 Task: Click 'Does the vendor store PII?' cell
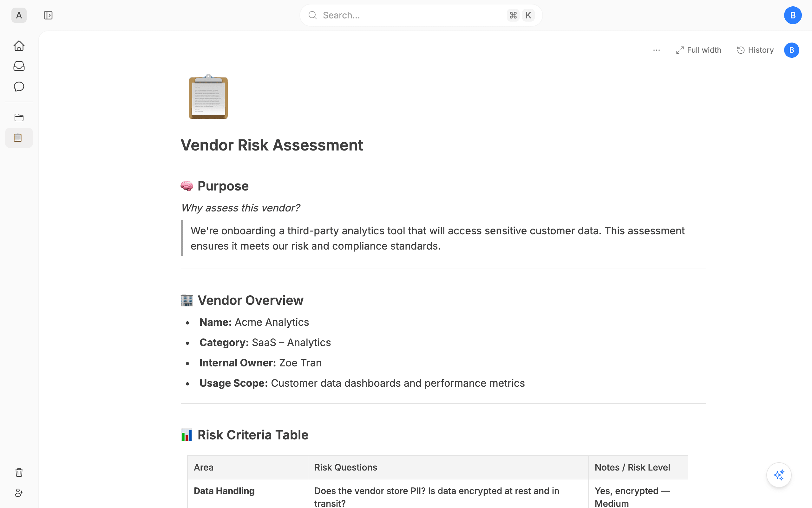[x=448, y=494]
